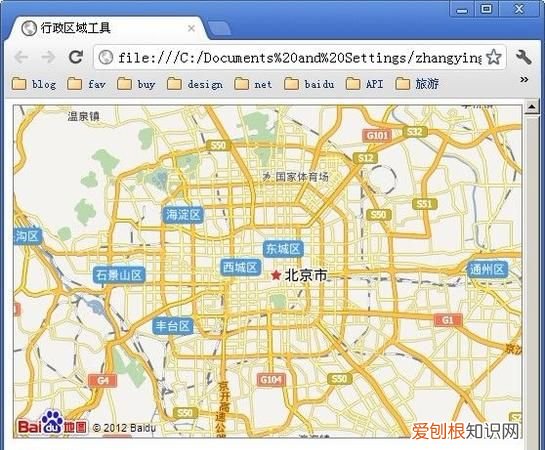Reload the page with the refresh icon

(x=76, y=57)
